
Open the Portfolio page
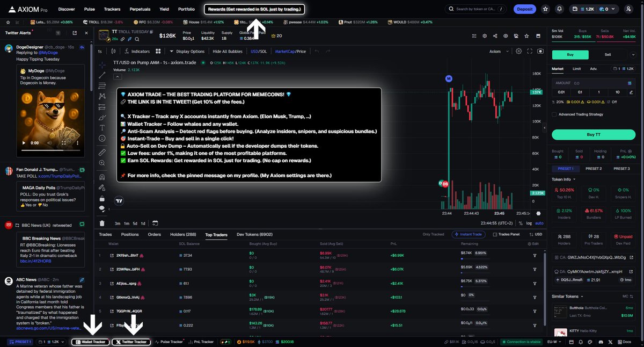186,9
